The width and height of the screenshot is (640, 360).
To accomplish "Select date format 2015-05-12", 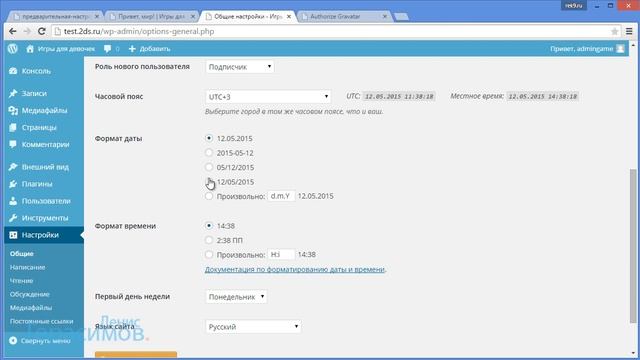I will [x=209, y=153].
